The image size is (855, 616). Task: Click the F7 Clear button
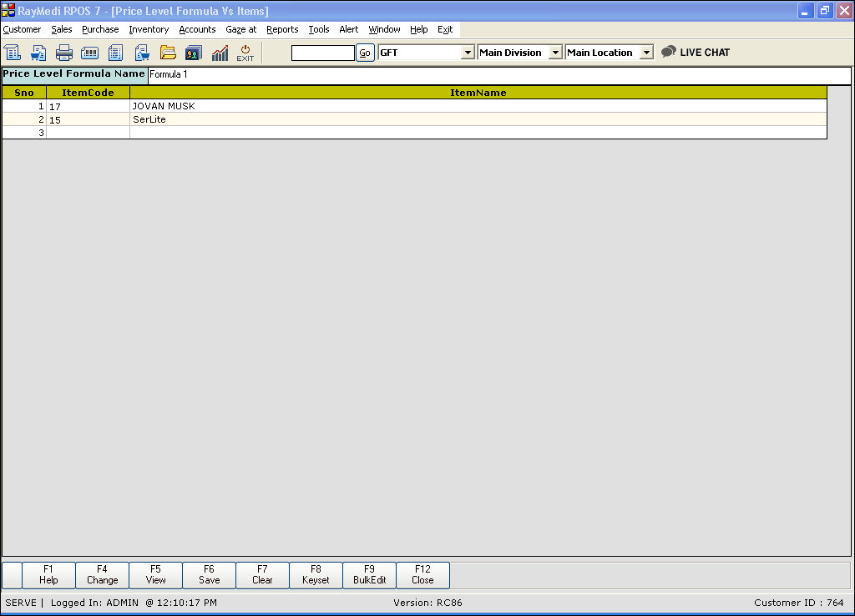click(262, 575)
